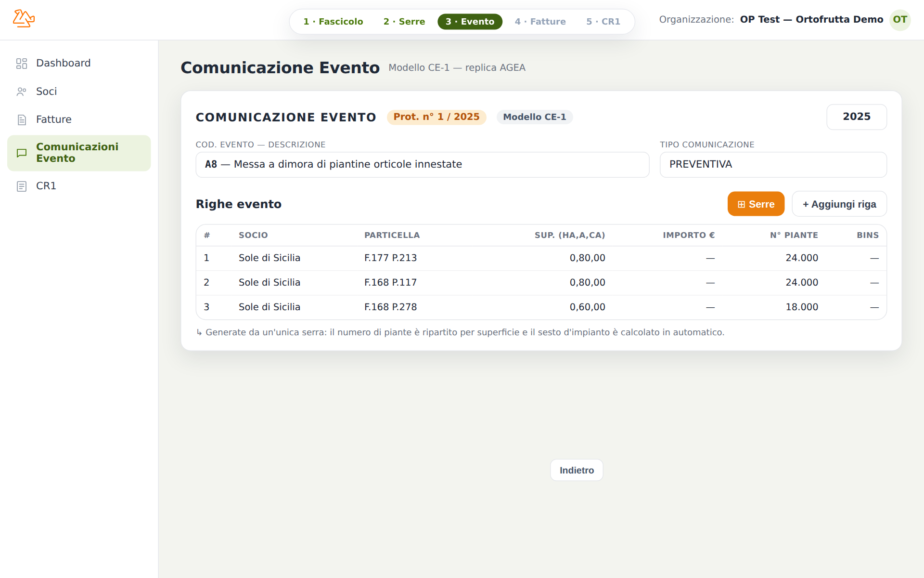Click the BINS column header
Screen dimensions: 924x578
pyautogui.click(x=868, y=235)
